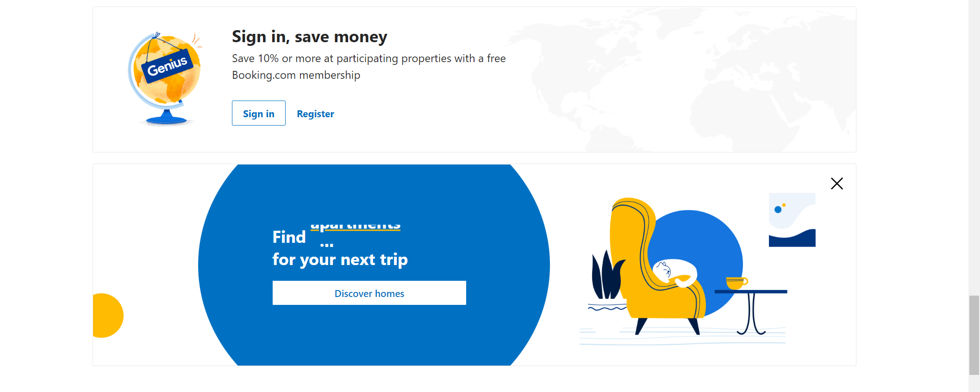Click the blue Genius label on globe
The width and height of the screenshot is (980, 392).
[x=167, y=66]
